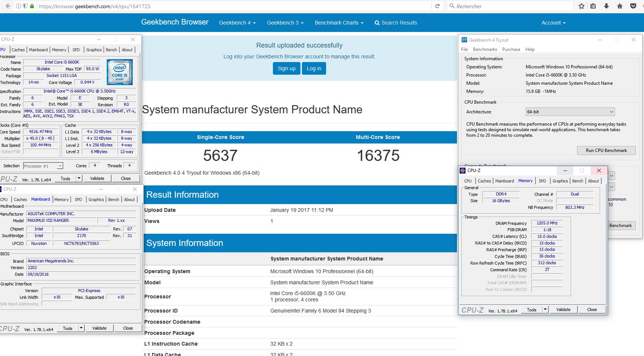This screenshot has height=356, width=644.
Task: Click the Geekbench Browser home link
Action: click(x=175, y=22)
